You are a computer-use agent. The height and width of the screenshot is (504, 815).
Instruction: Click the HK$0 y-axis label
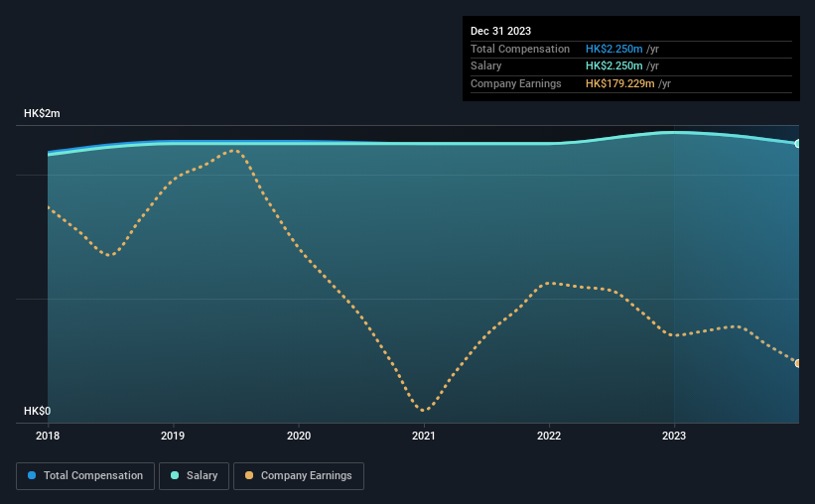pyautogui.click(x=38, y=411)
